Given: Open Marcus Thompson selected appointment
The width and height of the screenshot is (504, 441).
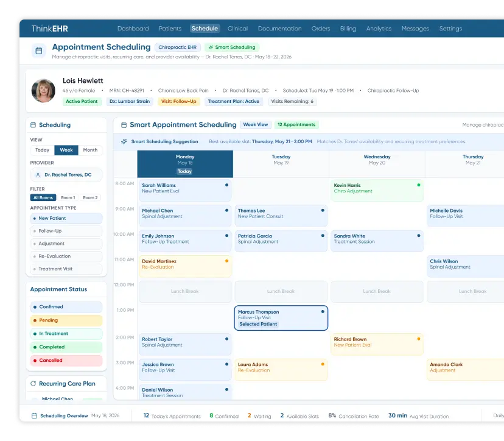Looking at the screenshot, I should pyautogui.click(x=281, y=318).
